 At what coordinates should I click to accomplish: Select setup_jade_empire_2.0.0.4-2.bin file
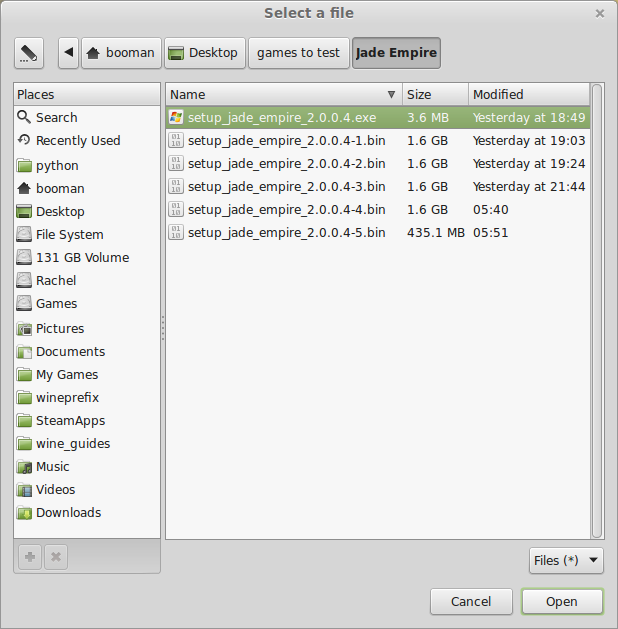(378, 163)
